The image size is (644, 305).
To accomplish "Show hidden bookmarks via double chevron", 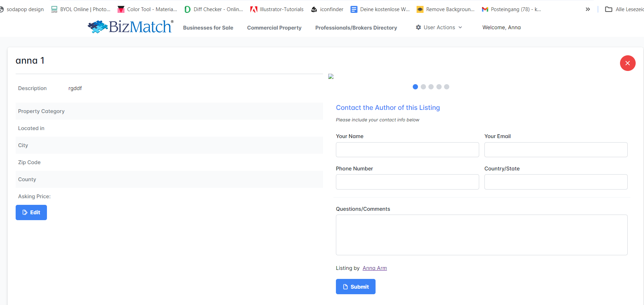I will 588,9.
